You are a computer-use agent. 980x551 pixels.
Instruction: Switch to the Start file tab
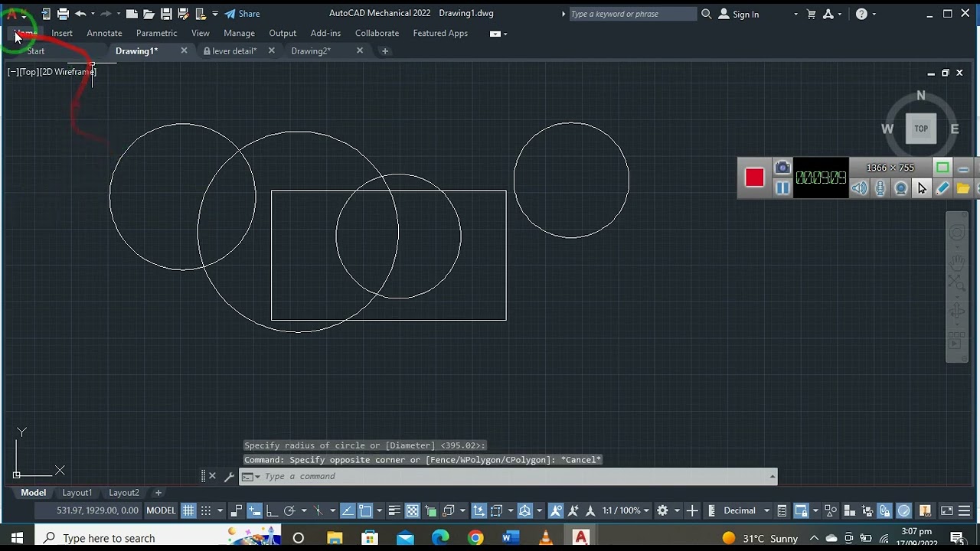[x=36, y=51]
